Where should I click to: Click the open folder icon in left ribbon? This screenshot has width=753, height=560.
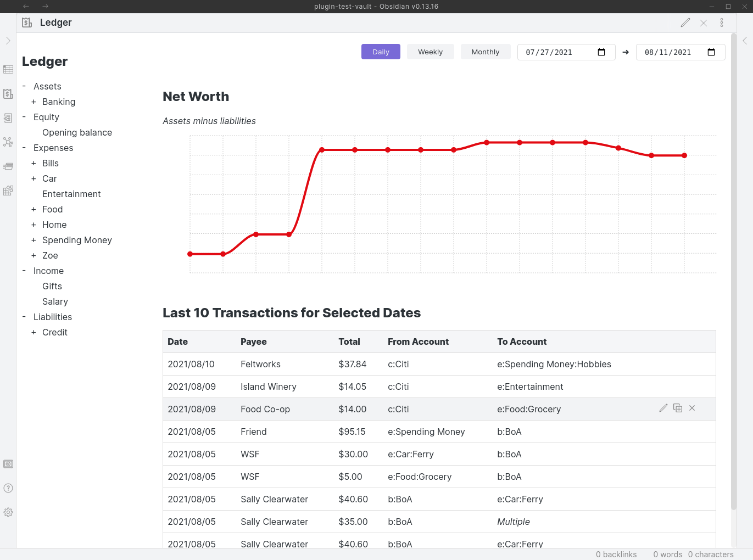click(x=8, y=166)
